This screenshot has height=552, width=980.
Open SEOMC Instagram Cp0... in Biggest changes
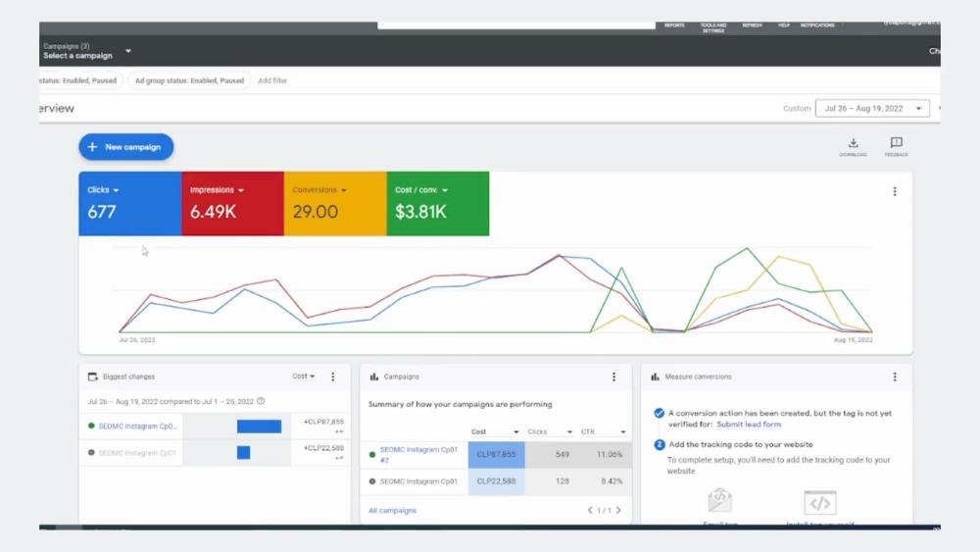(x=137, y=427)
